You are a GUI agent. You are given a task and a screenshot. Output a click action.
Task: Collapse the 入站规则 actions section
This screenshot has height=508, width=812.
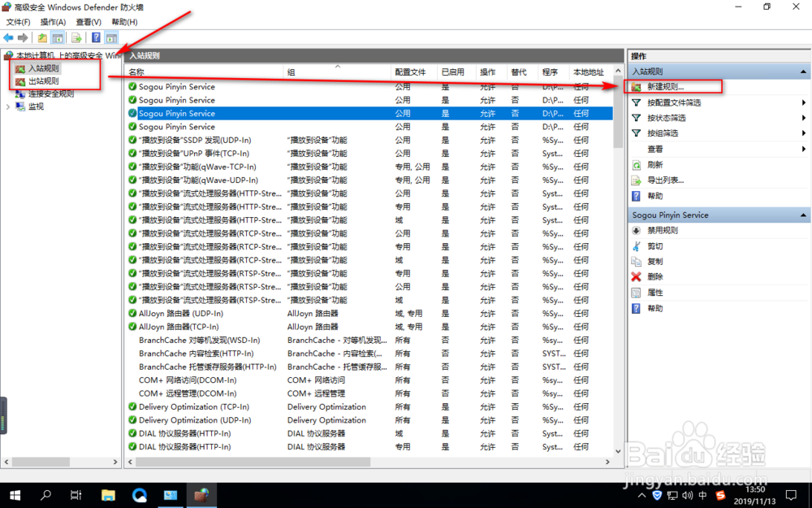(x=803, y=72)
